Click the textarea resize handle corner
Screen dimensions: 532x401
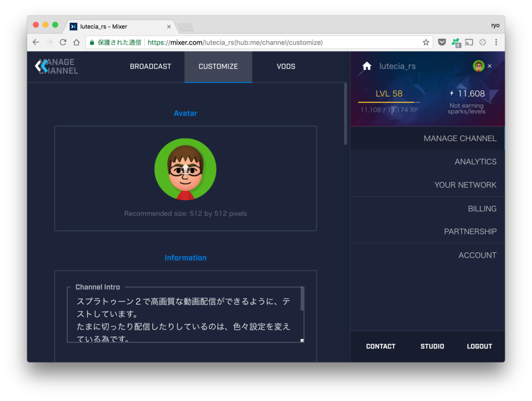(x=302, y=340)
